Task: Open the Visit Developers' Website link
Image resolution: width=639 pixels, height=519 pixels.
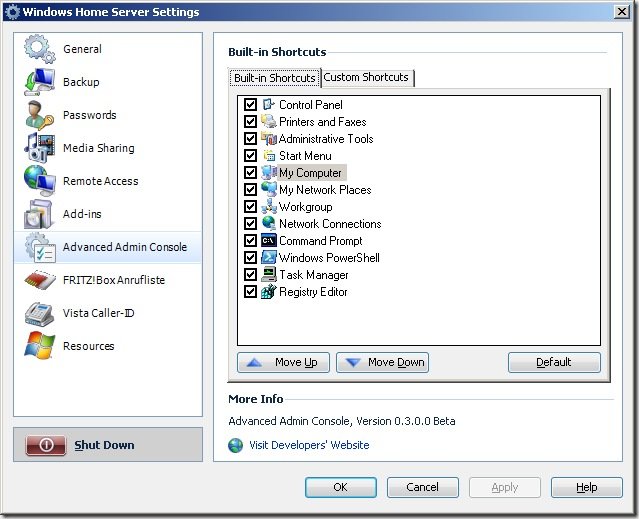Action: click(x=309, y=445)
